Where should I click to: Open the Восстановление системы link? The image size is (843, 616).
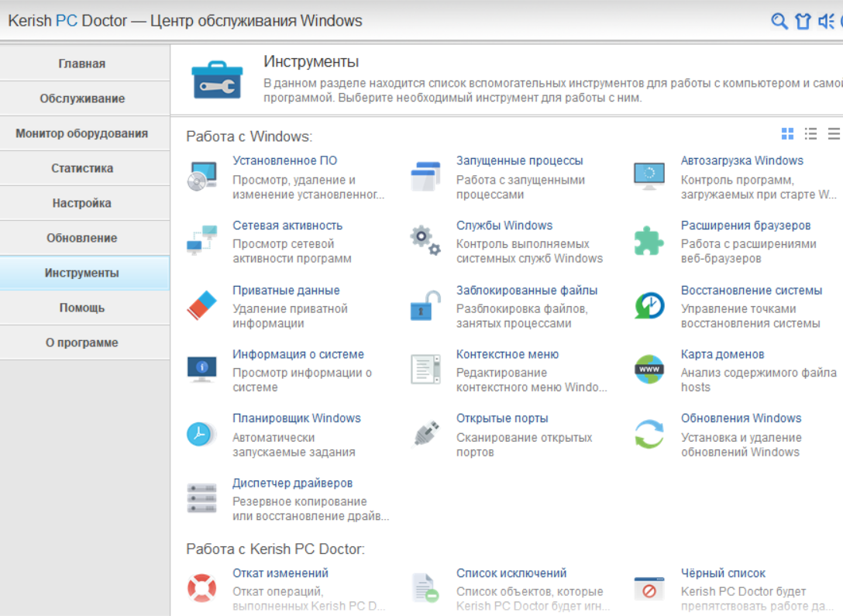tap(751, 291)
